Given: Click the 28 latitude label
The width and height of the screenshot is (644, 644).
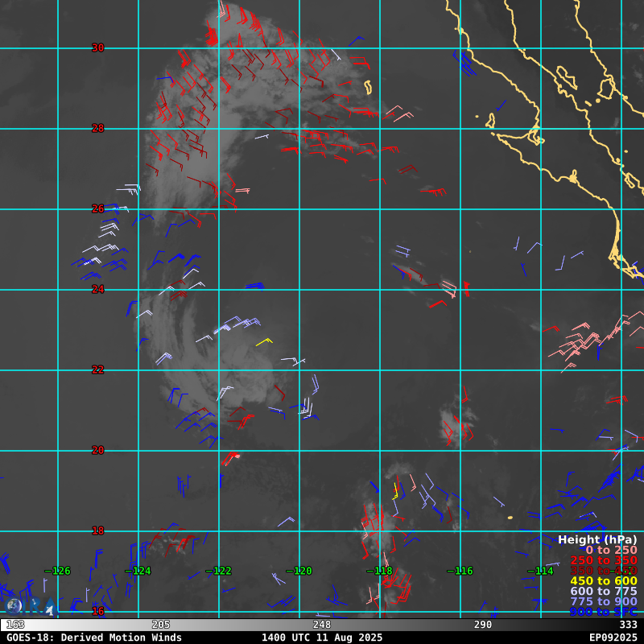Looking at the screenshot, I should [x=97, y=128].
